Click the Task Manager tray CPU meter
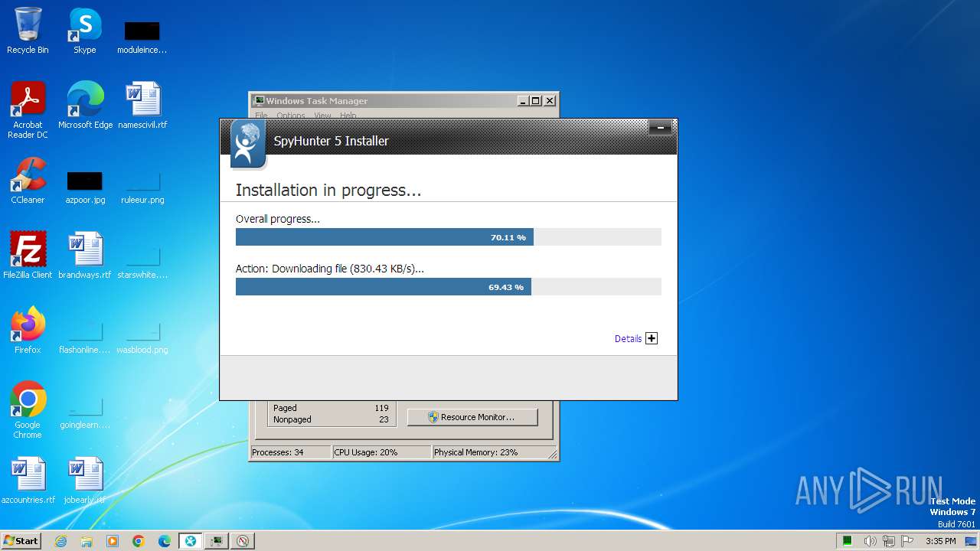Image resolution: width=980 pixels, height=551 pixels. [848, 541]
